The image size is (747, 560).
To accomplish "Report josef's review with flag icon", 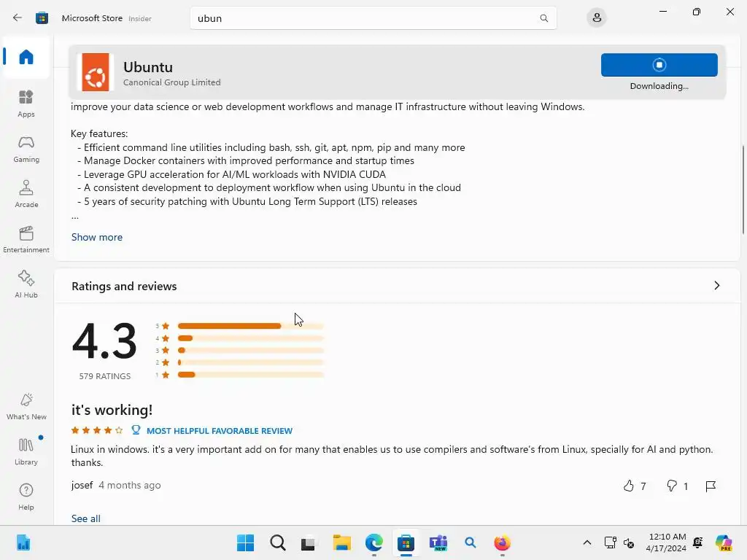I will pos(711,486).
